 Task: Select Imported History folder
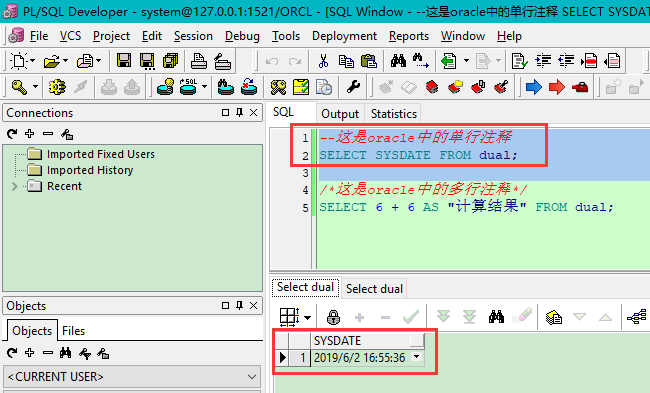[90, 170]
